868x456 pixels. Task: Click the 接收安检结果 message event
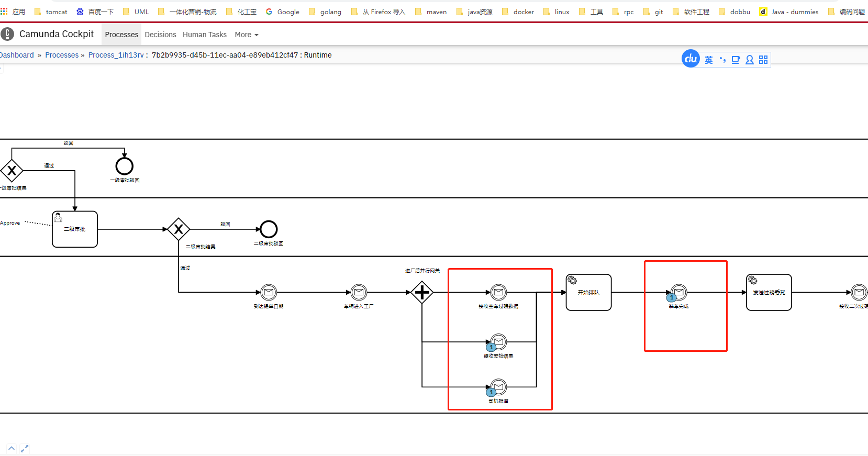tap(498, 342)
